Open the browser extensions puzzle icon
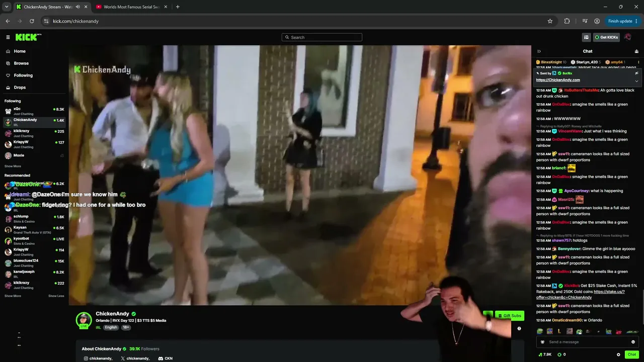Screen dimensions: 644x362 [567, 21]
